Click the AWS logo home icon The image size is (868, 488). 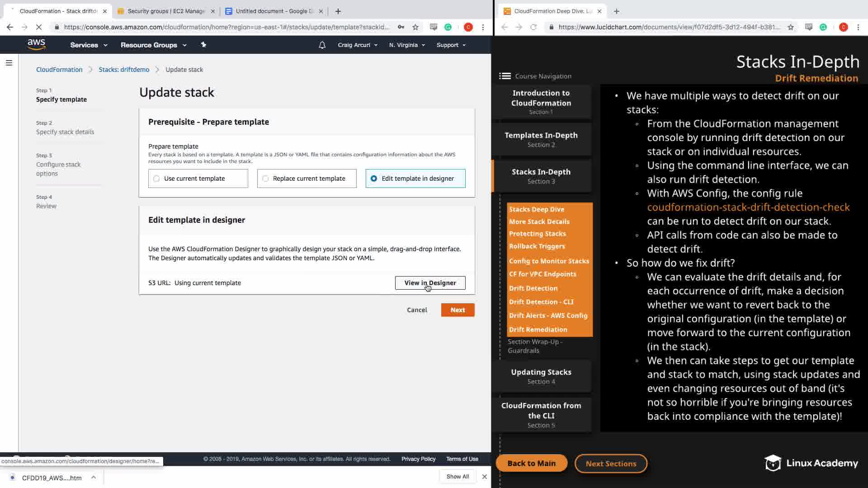point(36,44)
